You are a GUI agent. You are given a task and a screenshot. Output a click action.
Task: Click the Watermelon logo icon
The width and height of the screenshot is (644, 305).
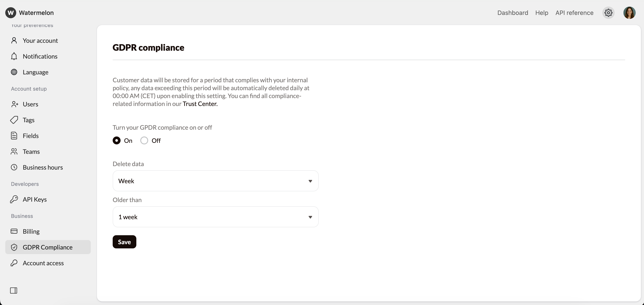pyautogui.click(x=11, y=13)
